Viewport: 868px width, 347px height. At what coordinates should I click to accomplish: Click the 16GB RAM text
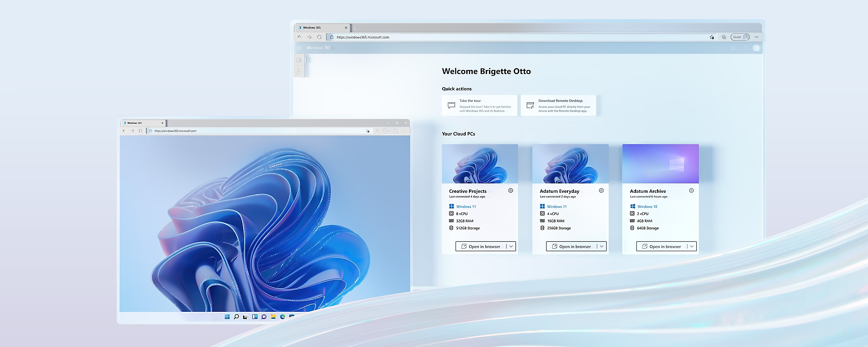tap(556, 221)
